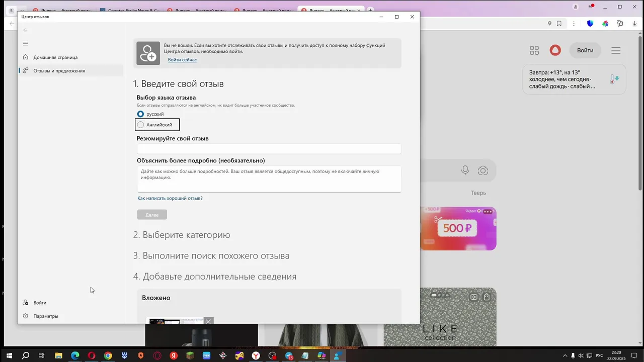Open the hamburger navigation menu in Feedback Hub

point(26,44)
